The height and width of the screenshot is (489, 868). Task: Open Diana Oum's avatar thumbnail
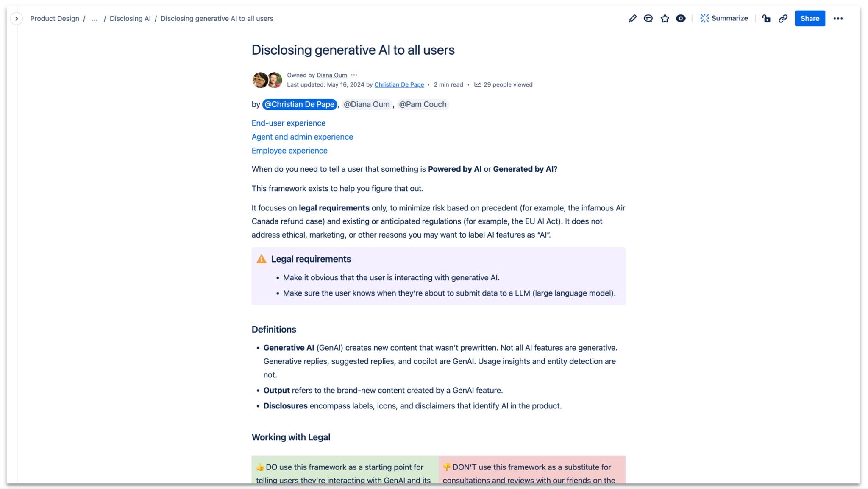click(260, 80)
